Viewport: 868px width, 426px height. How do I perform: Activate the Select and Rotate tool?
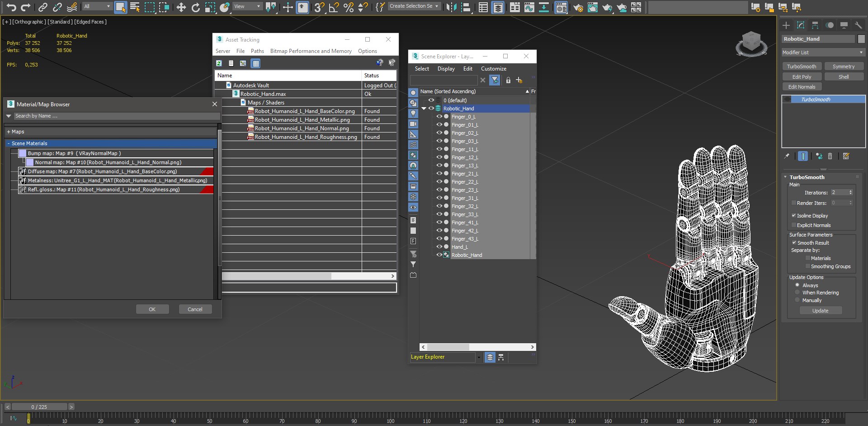point(195,7)
